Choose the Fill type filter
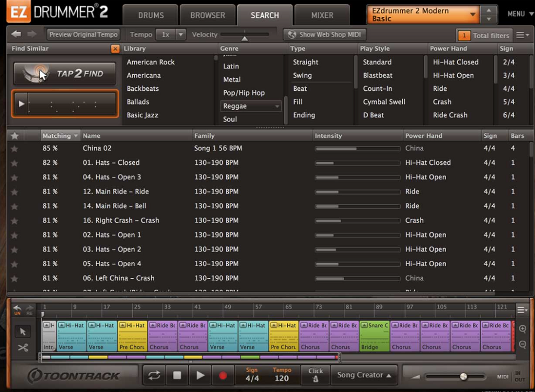Viewport: 535px width, 392px height. pos(298,102)
